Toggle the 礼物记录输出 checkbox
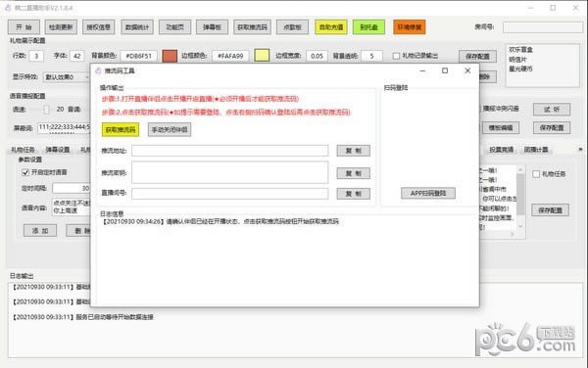 (x=396, y=56)
